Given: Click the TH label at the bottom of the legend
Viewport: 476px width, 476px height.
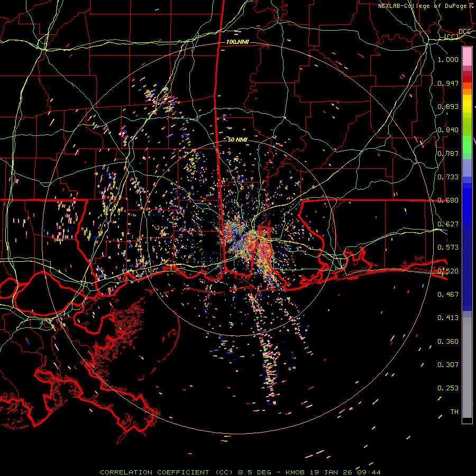Looking at the screenshot, I should 454,411.
